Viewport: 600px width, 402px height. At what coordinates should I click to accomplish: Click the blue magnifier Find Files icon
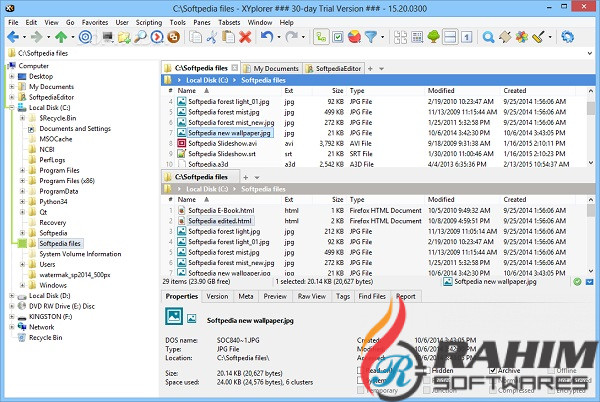(488, 37)
